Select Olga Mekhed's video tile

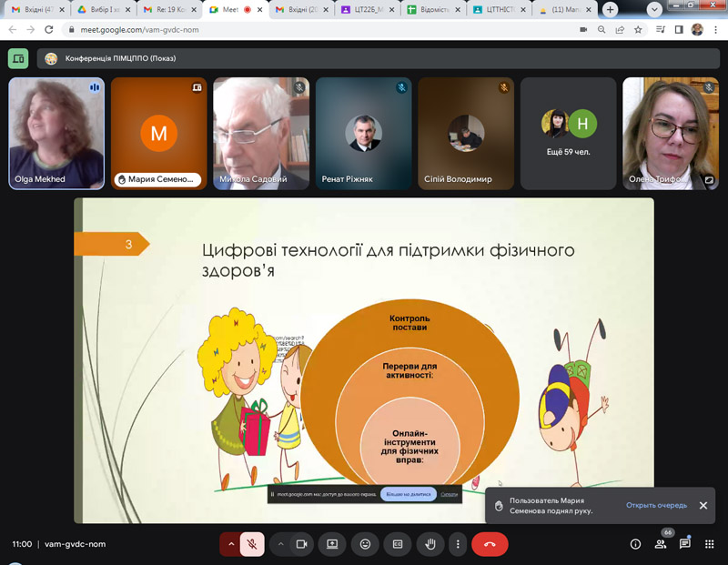tap(56, 132)
